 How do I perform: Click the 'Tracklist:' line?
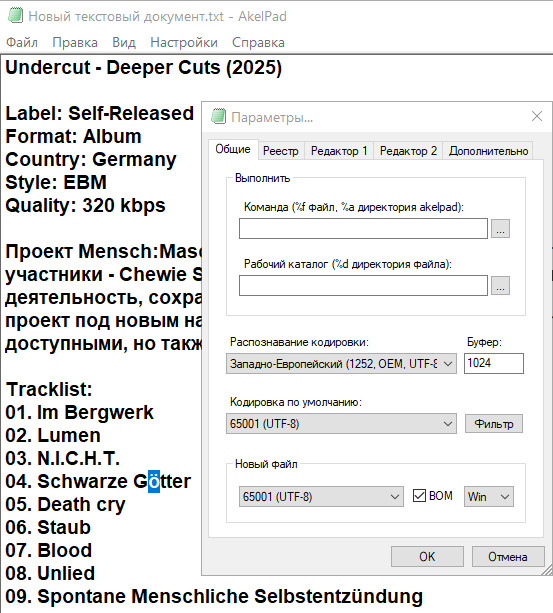49,389
